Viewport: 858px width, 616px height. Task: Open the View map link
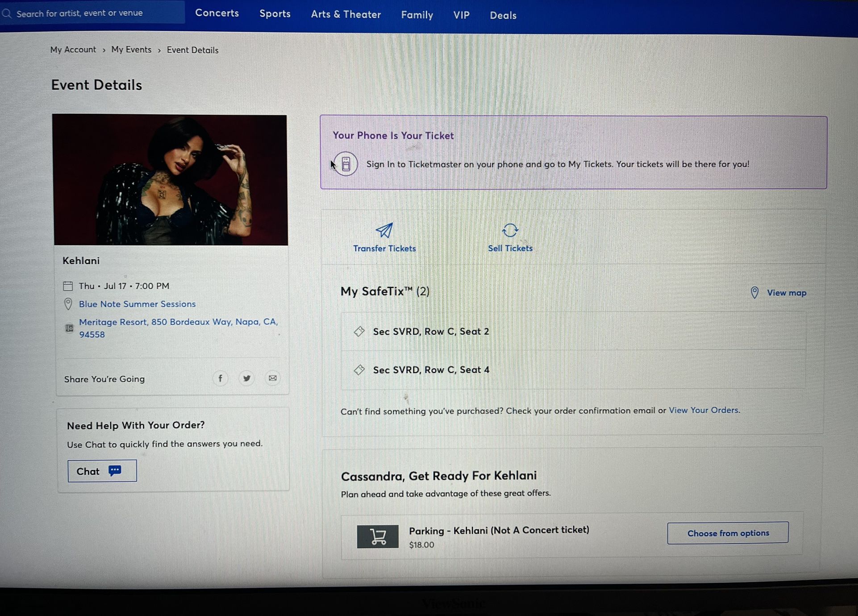coord(787,293)
